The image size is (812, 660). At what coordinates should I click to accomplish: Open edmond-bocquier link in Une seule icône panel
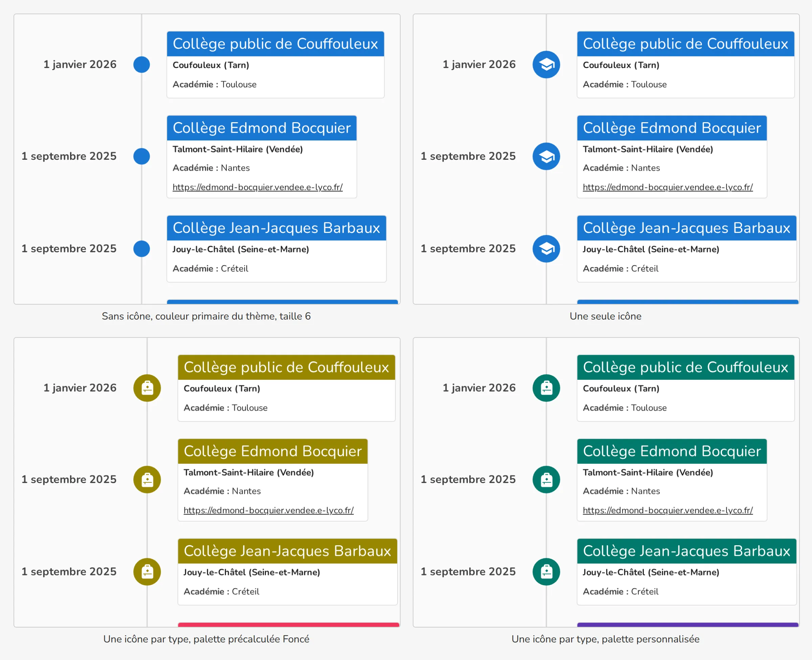click(x=668, y=187)
